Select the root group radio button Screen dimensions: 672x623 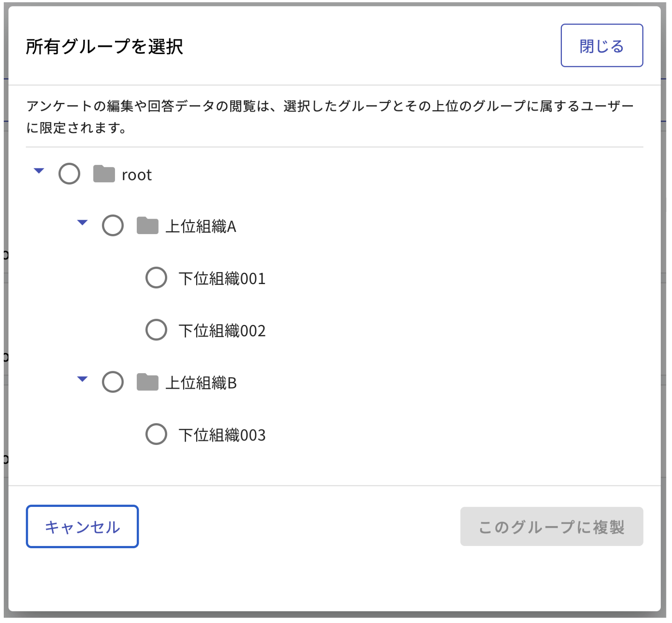pos(69,174)
